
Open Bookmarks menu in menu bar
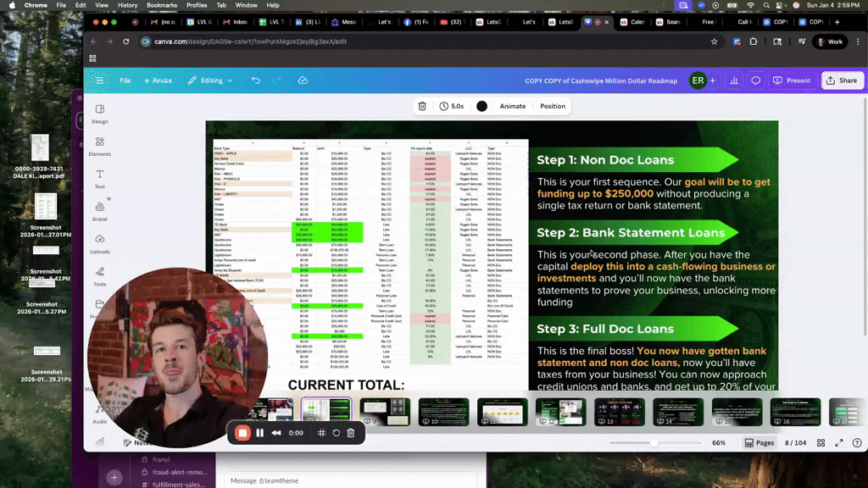[x=162, y=5]
